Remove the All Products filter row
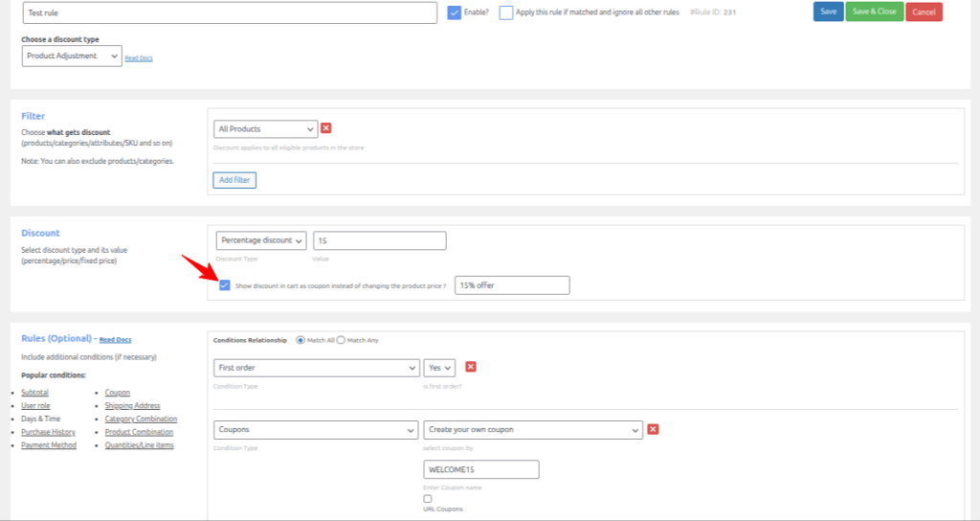Image resolution: width=980 pixels, height=521 pixels. 326,128
